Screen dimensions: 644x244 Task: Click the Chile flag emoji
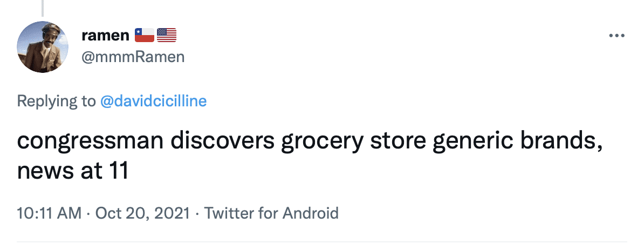[145, 36]
